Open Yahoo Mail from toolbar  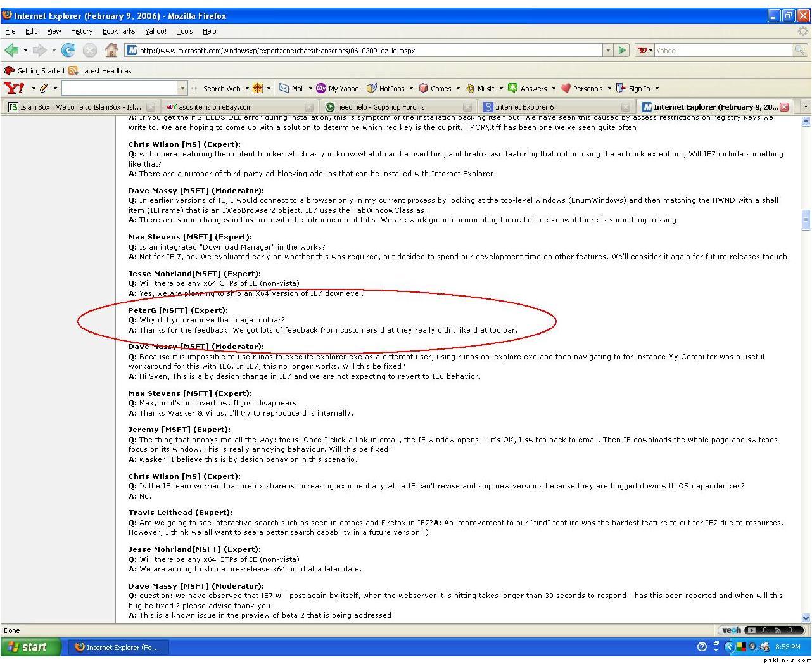coord(291,89)
